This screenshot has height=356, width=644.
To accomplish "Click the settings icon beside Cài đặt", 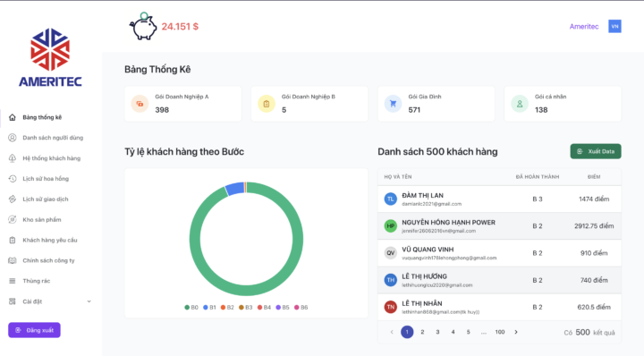I will (x=13, y=301).
